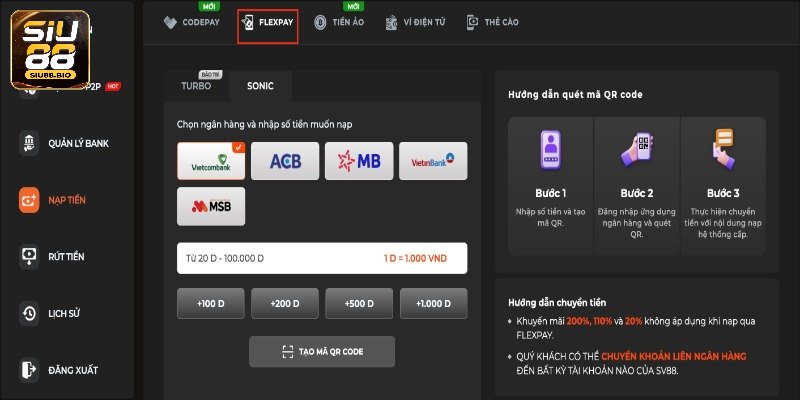Open the TIỀN ẢO crypto tab

tap(339, 22)
